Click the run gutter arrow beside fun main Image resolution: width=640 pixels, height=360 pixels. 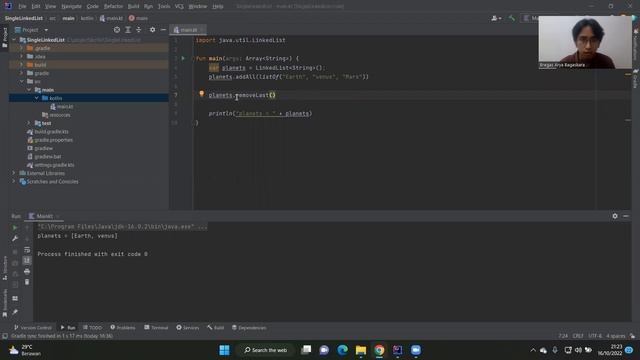point(183,58)
